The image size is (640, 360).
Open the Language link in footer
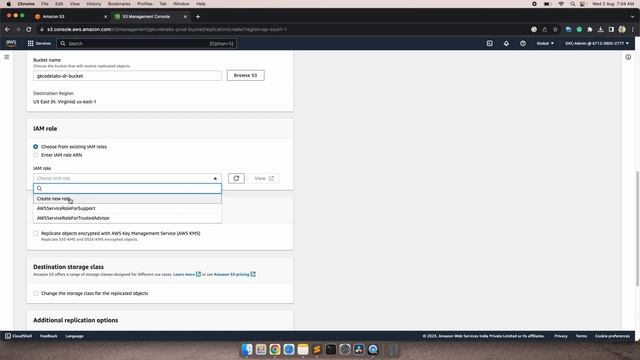pyautogui.click(x=74, y=336)
